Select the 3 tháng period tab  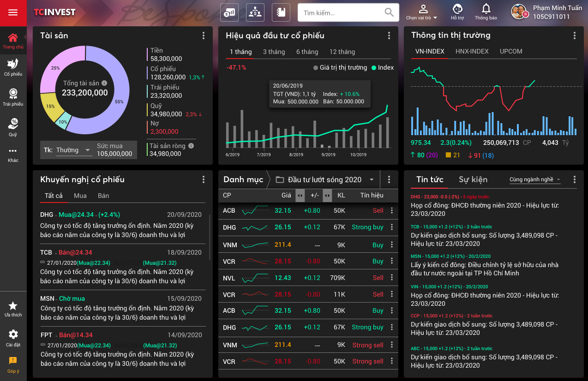274,52
